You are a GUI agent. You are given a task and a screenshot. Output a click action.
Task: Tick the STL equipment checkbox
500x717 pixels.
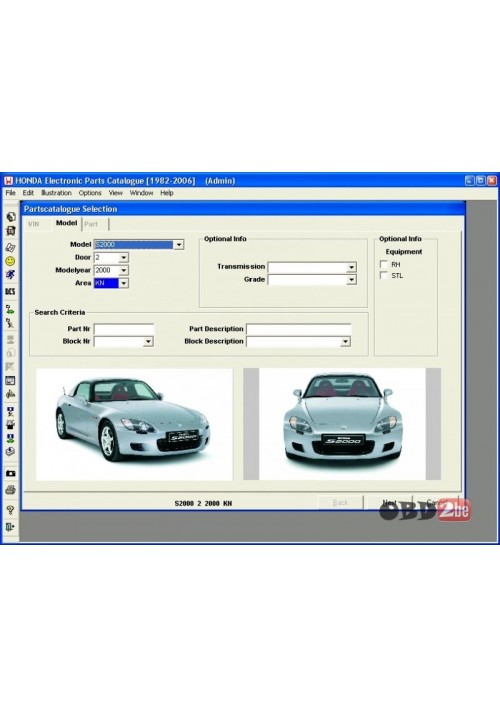pyautogui.click(x=384, y=275)
